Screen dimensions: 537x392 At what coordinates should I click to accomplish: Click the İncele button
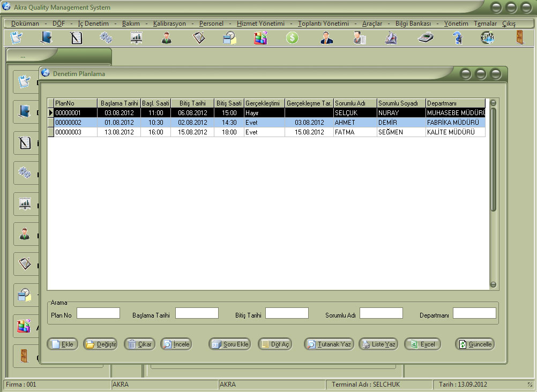coord(176,344)
